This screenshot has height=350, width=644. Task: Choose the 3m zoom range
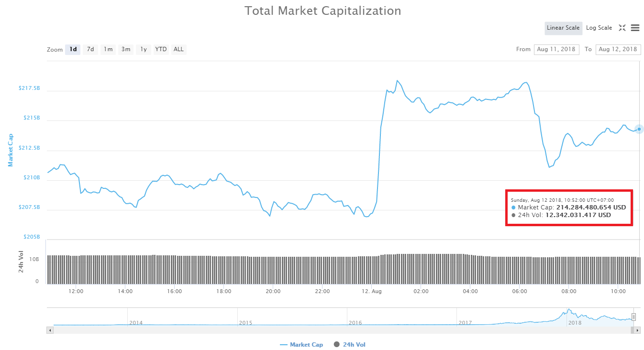tap(125, 49)
